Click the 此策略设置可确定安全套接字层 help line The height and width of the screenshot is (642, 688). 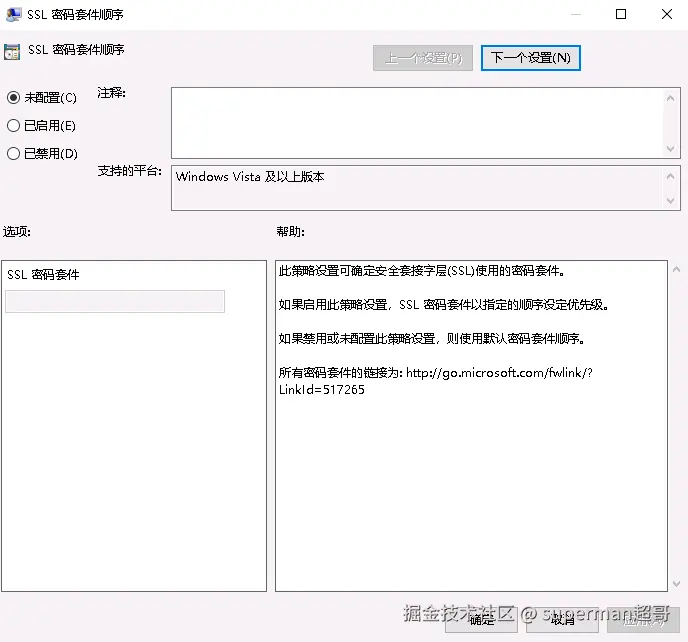(x=422, y=271)
